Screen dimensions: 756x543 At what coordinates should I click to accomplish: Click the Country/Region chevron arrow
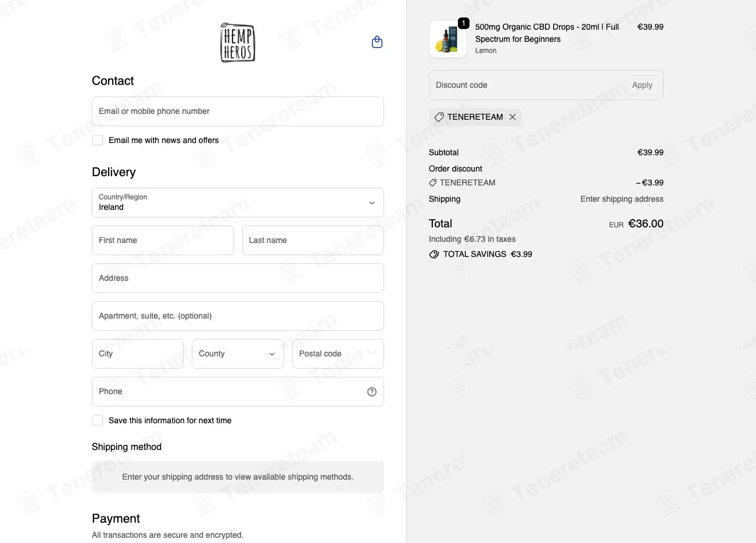[372, 203]
